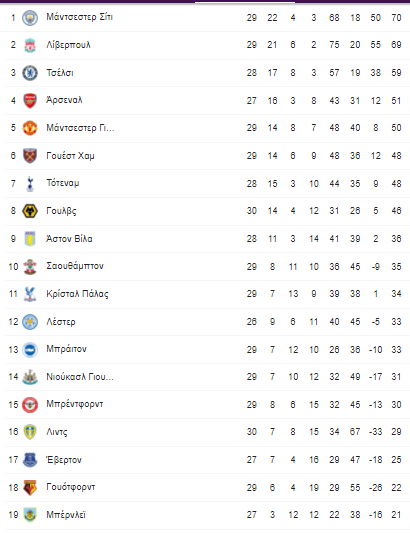Select the Μπράιτον team name

coord(67,349)
